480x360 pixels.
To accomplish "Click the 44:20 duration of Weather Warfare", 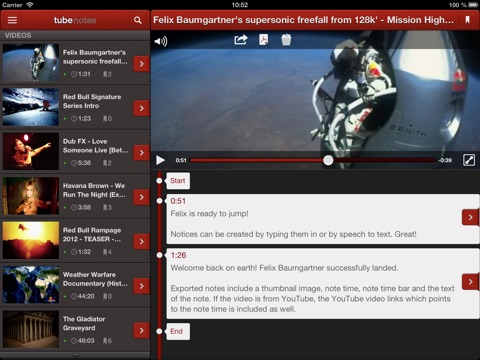I will [x=83, y=296].
